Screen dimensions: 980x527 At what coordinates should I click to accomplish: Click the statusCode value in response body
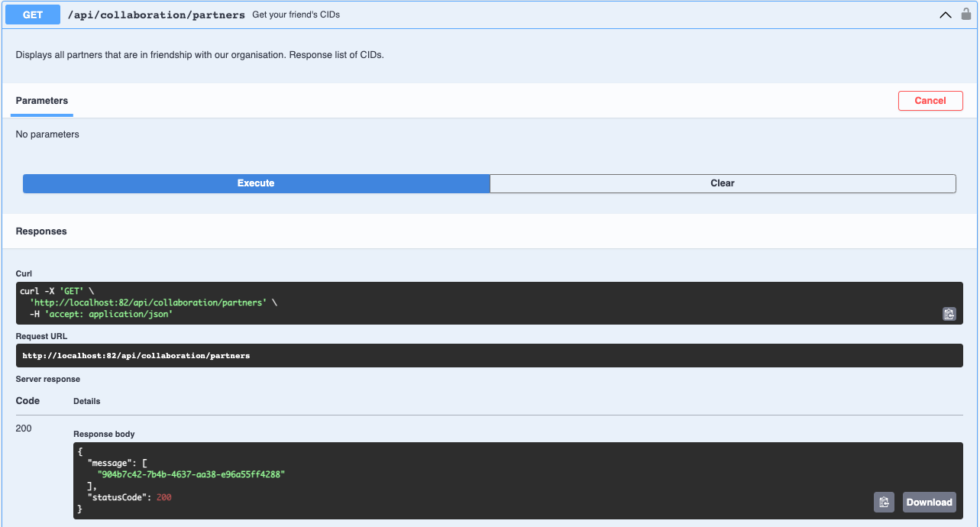(x=163, y=497)
